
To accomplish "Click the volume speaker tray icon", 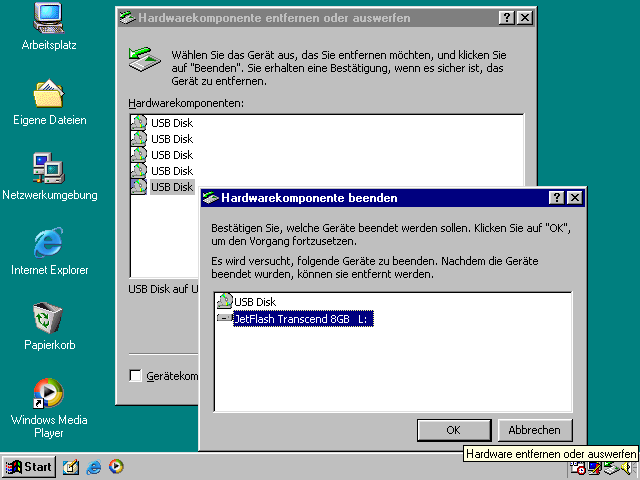I will click(x=626, y=469).
